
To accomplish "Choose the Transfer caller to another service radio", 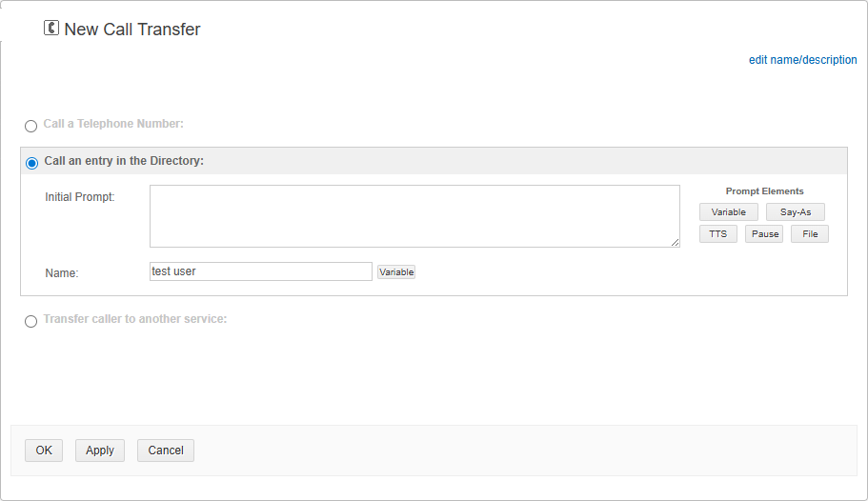I will pyautogui.click(x=30, y=321).
